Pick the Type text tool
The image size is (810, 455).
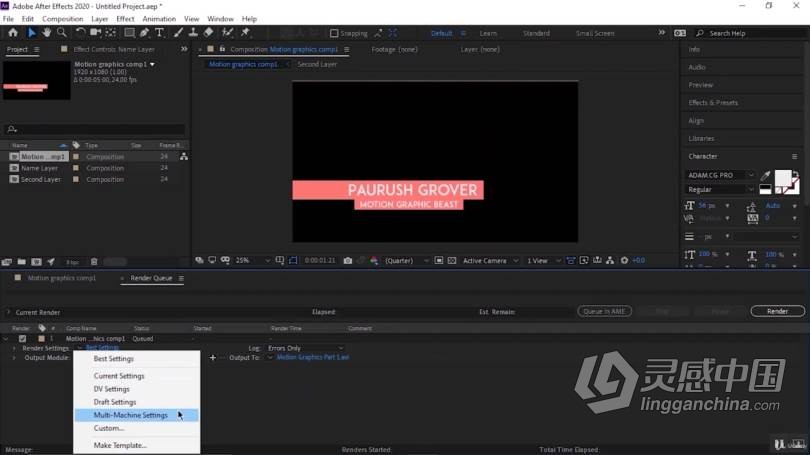tap(159, 33)
